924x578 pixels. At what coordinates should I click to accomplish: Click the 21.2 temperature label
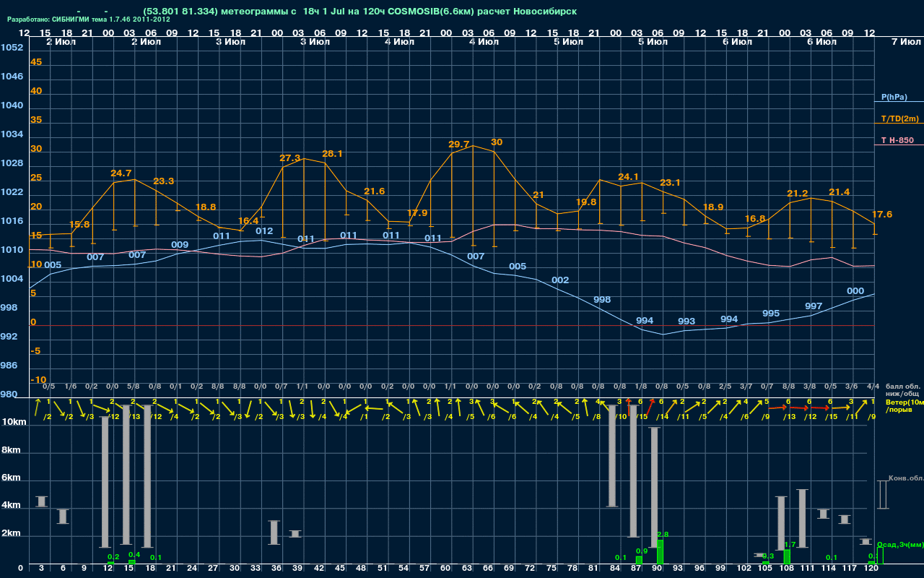[798, 194]
